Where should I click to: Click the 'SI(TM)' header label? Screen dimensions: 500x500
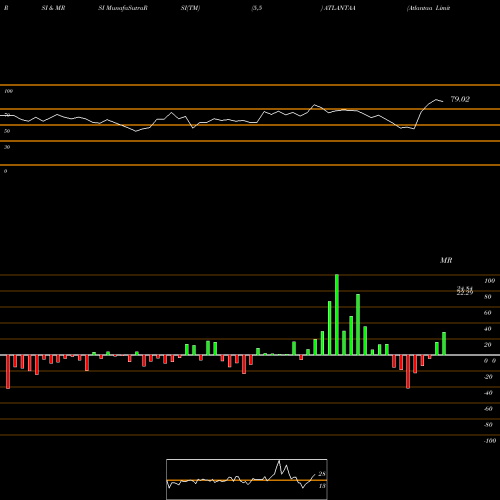point(190,8)
